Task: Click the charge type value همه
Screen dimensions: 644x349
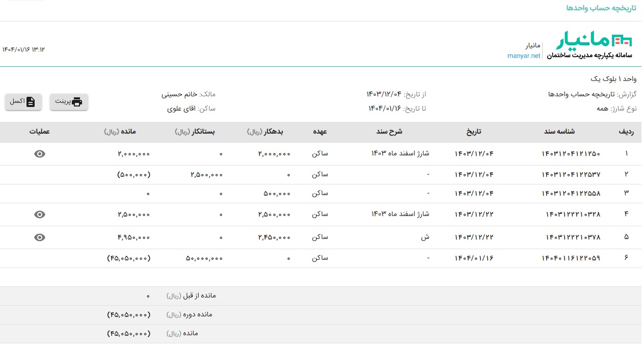Action: tap(603, 109)
